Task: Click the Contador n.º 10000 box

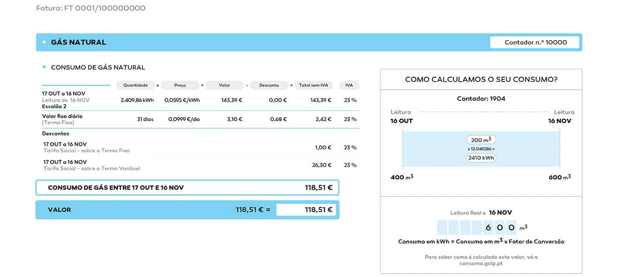Action: click(x=535, y=43)
